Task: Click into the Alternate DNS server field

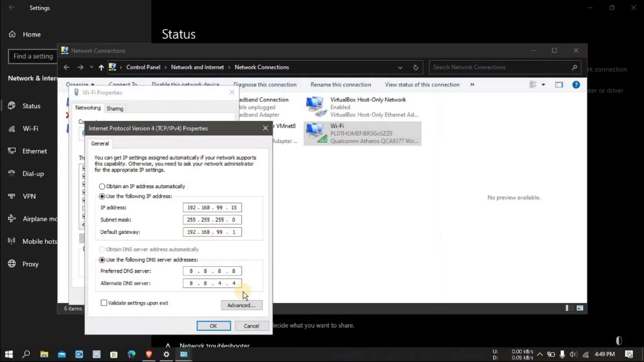Action: [212, 283]
